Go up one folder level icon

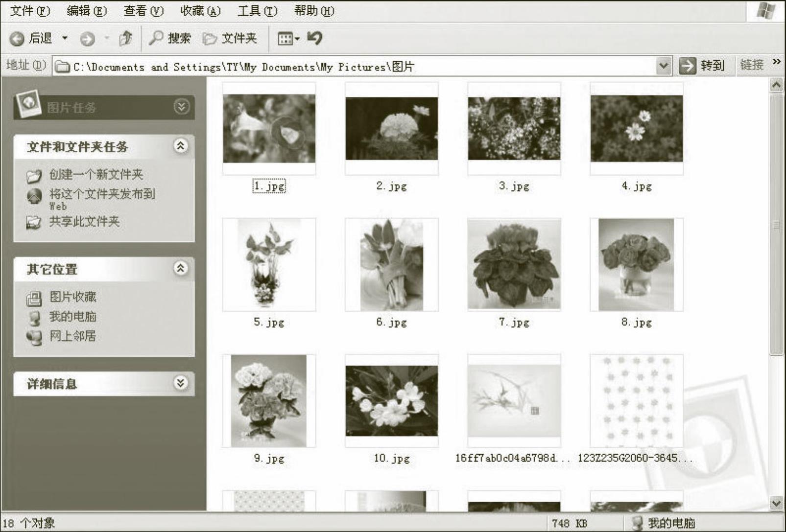tap(125, 38)
